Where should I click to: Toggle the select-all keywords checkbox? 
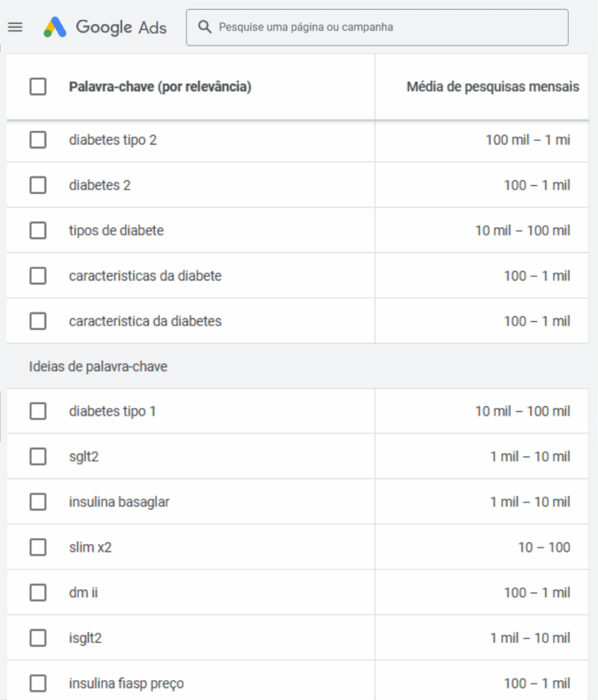(x=38, y=87)
